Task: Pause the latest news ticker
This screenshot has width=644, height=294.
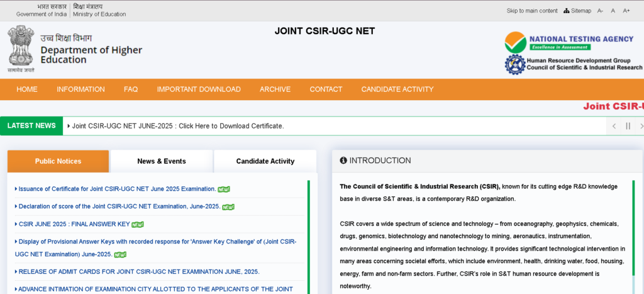Action: (x=628, y=126)
